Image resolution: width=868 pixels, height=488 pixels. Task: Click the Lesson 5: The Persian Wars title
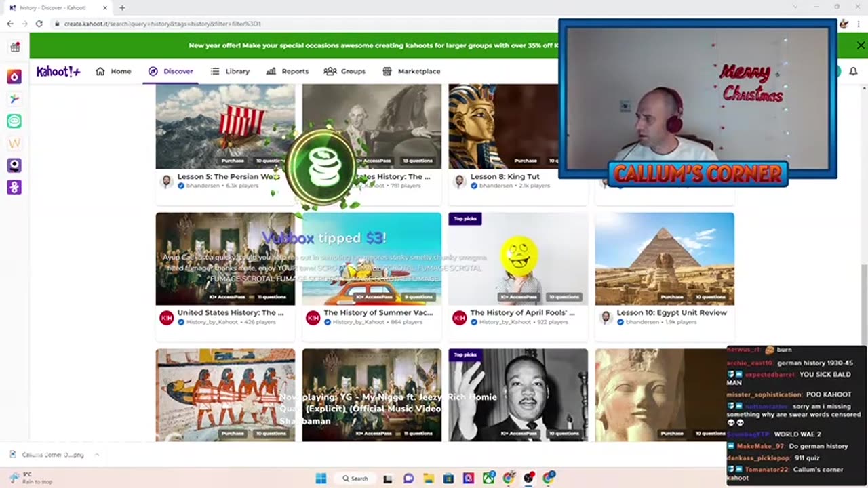click(228, 176)
